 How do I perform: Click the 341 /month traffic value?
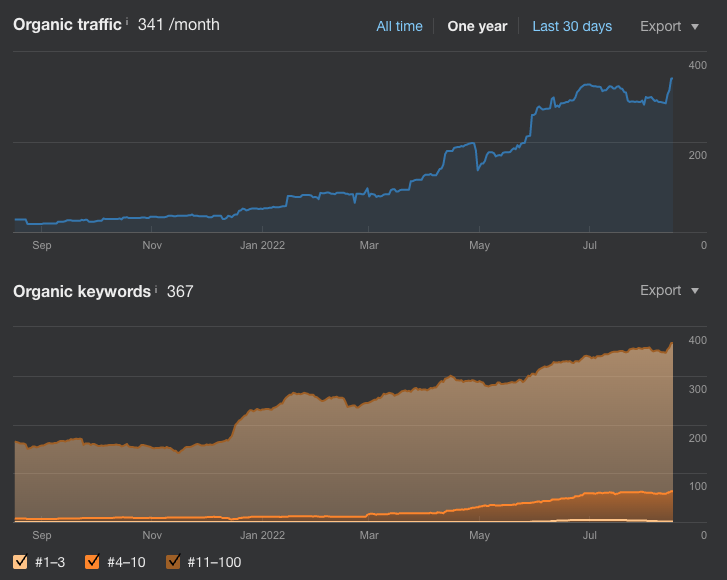click(179, 25)
